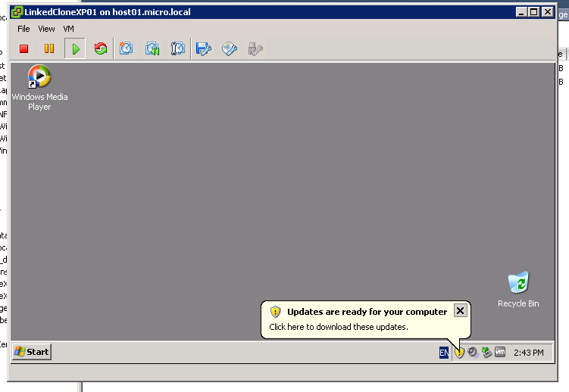Select the Recycle Bin icon
Image resolution: width=569 pixels, height=392 pixels.
518,290
